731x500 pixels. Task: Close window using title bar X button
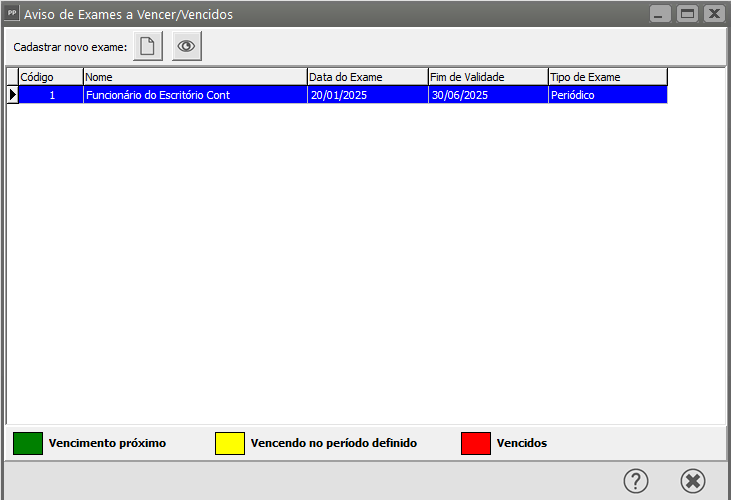click(x=713, y=14)
